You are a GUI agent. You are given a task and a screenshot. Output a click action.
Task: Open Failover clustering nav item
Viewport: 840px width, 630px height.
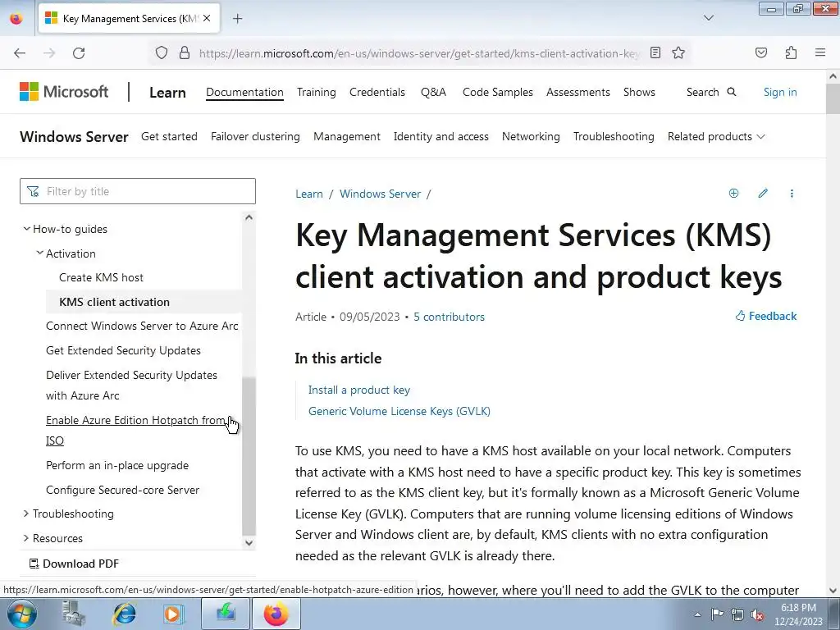point(255,137)
